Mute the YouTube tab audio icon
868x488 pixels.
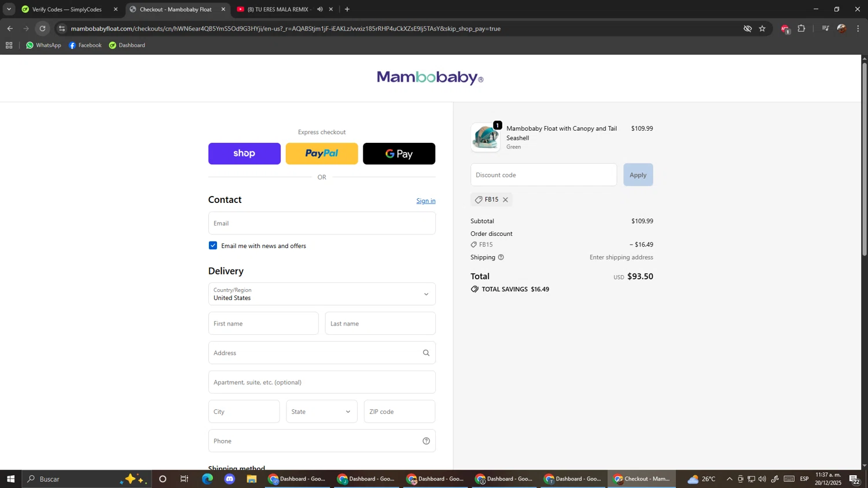pos(319,9)
